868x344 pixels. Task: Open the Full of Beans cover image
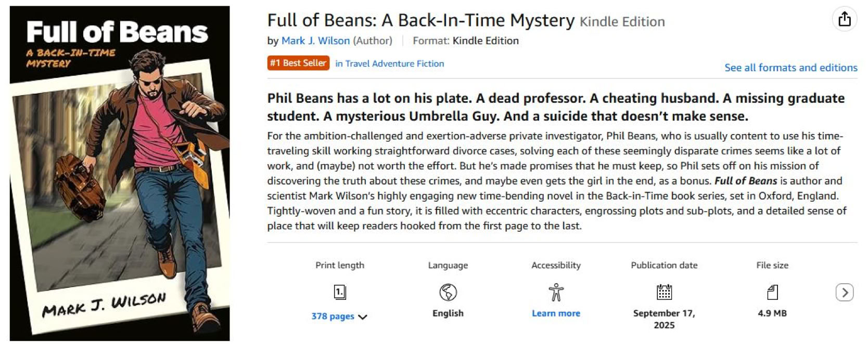(120, 174)
